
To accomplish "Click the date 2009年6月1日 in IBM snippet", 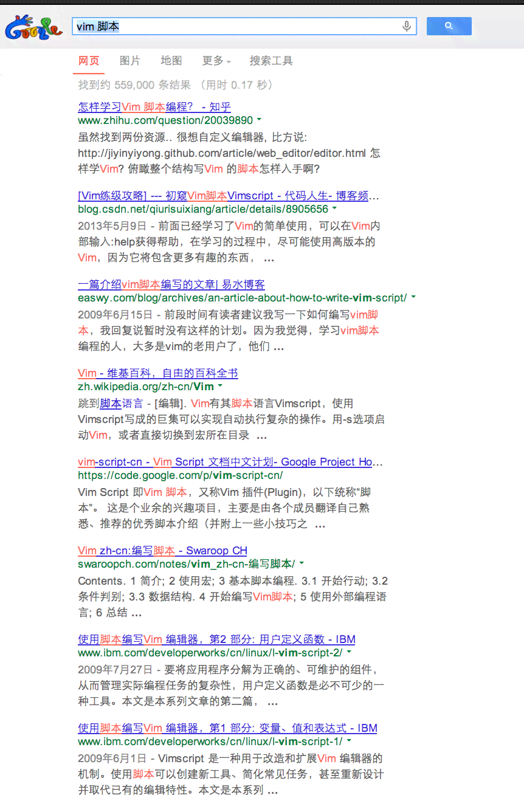I will coord(112,759).
